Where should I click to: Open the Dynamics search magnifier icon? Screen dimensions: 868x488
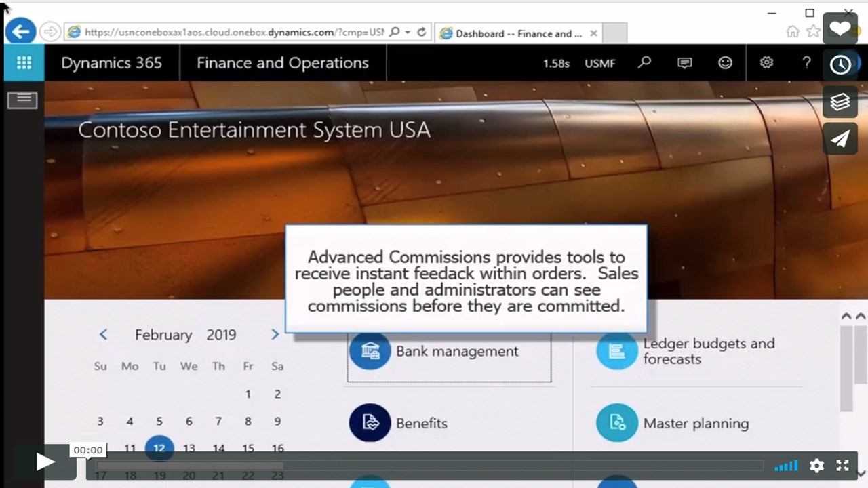pos(644,63)
